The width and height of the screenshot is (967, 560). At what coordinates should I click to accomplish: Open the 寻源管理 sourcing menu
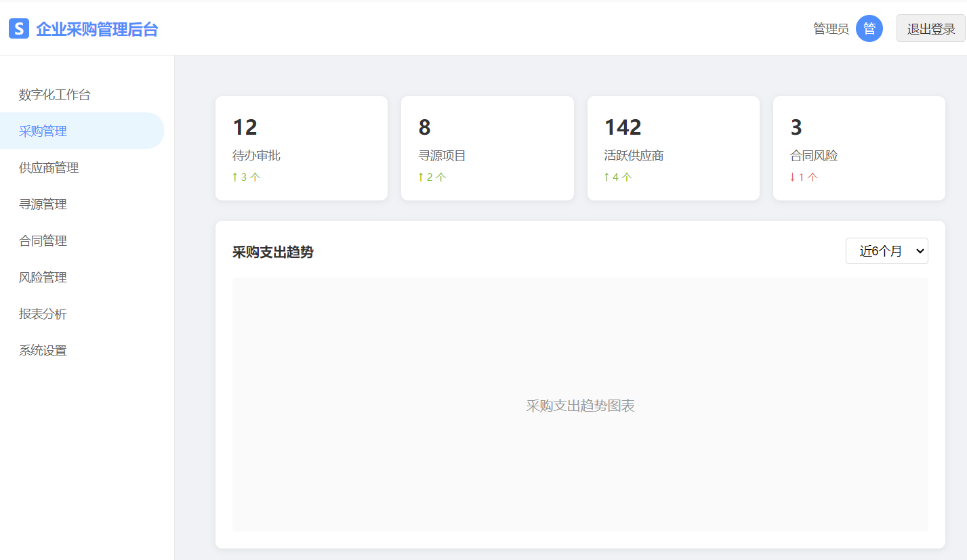tap(42, 204)
